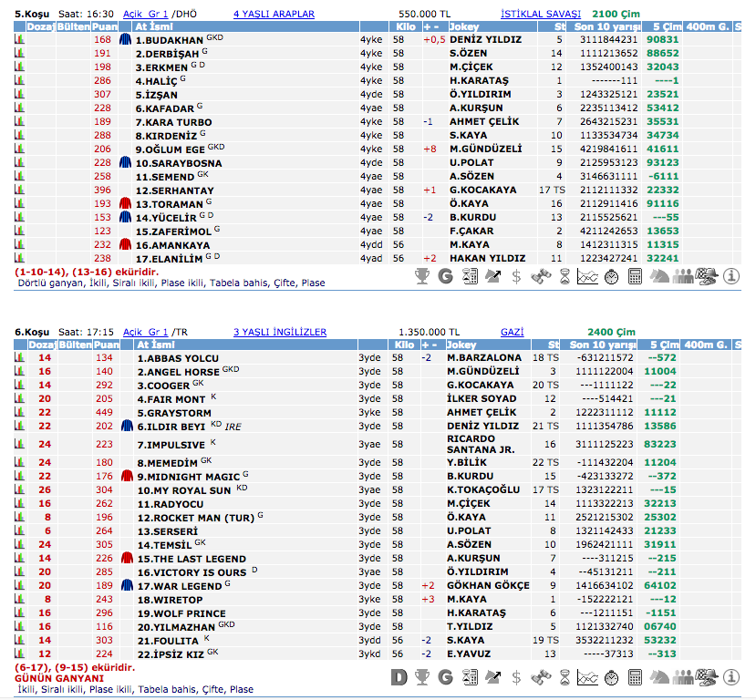Open the binoculars icon in race 5 toolbar
Image resolution: width=756 pixels, height=700 pixels.
pos(540,276)
